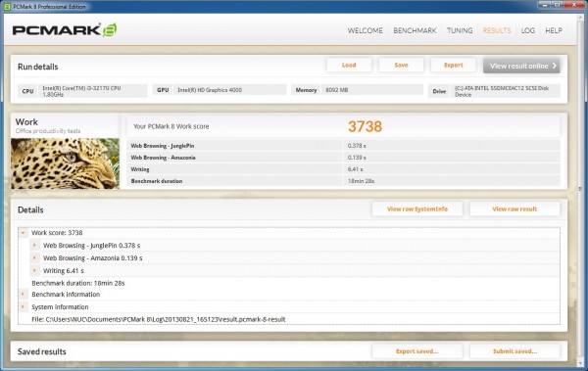
Task: Click the Save button
Action: pos(401,66)
